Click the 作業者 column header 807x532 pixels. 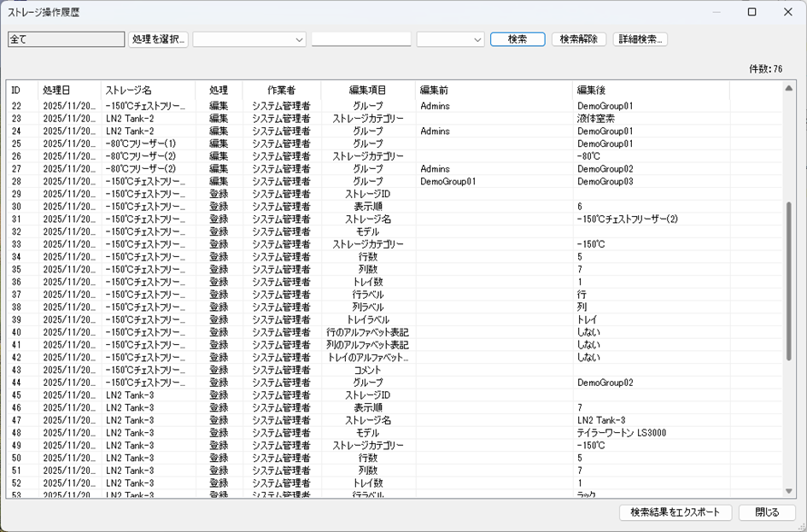tap(281, 90)
